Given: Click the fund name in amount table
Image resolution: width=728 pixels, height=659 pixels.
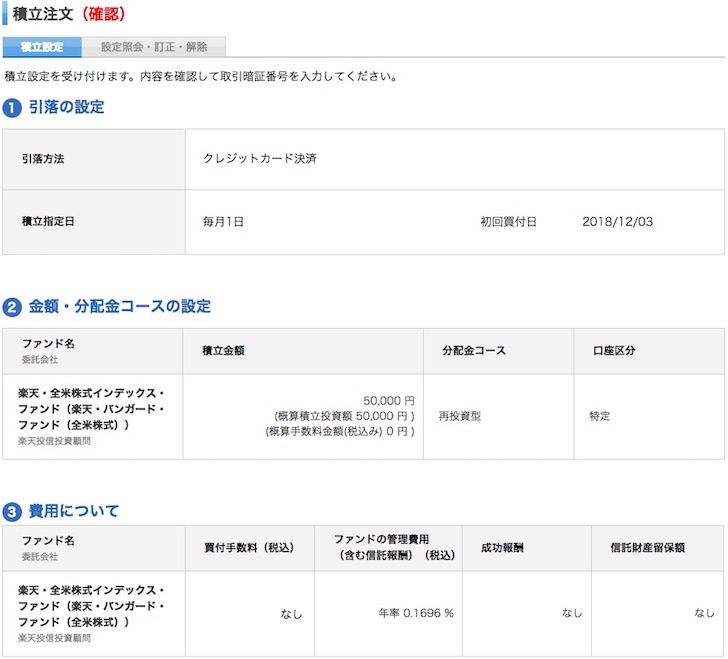Looking at the screenshot, I should (91, 409).
